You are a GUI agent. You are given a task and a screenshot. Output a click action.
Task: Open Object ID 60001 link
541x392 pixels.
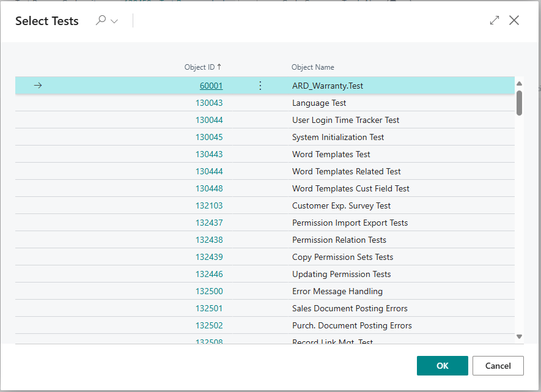[211, 86]
